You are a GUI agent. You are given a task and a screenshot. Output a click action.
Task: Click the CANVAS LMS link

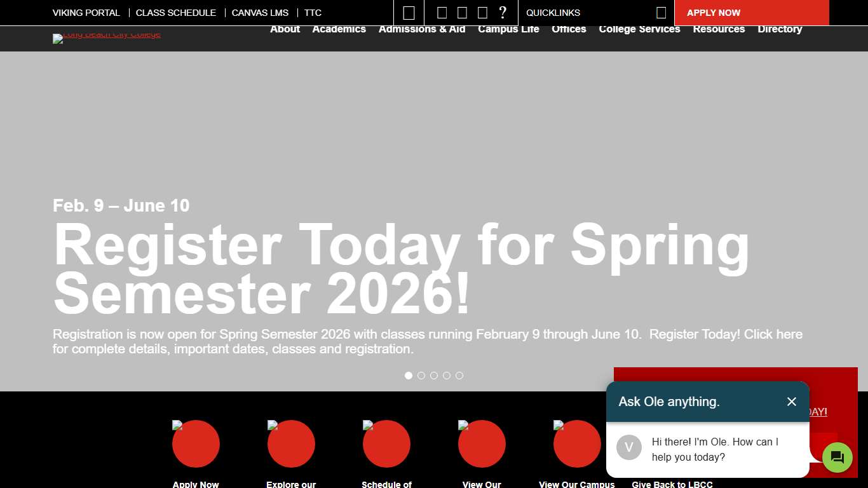click(260, 13)
